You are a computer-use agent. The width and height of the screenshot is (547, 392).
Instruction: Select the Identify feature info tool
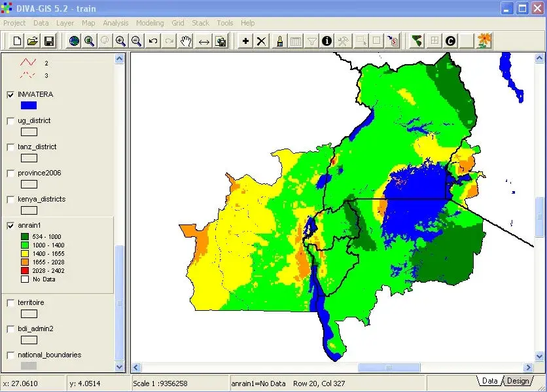327,41
